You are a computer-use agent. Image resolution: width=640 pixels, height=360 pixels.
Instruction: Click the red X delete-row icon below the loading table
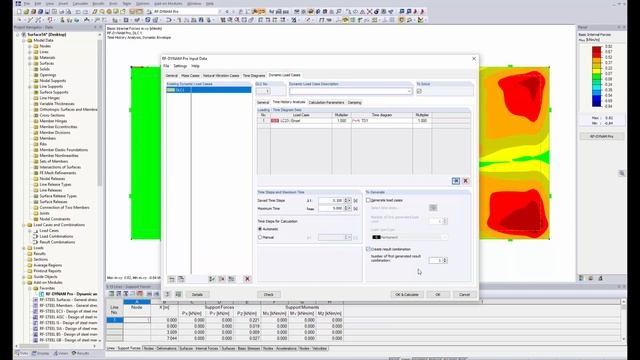coord(465,181)
